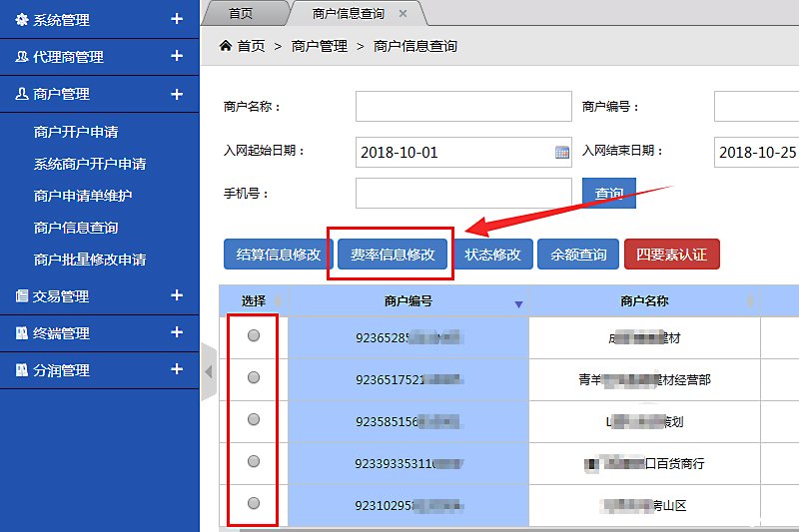
Task: Go to 首页 via breadcrumb link
Action: point(252,46)
